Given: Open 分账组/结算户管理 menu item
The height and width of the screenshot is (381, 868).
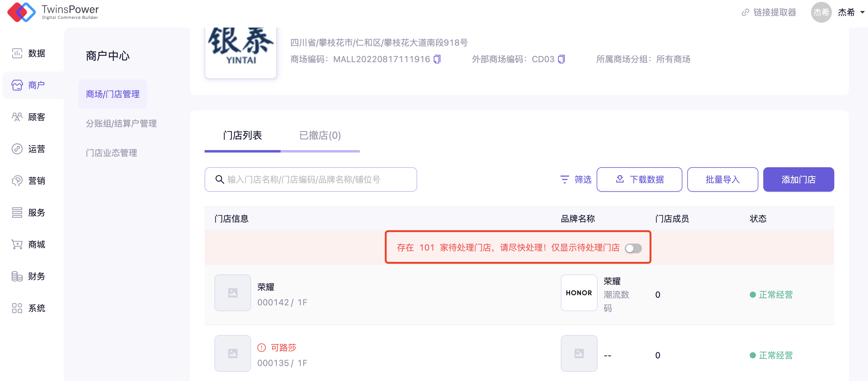Looking at the screenshot, I should [121, 124].
